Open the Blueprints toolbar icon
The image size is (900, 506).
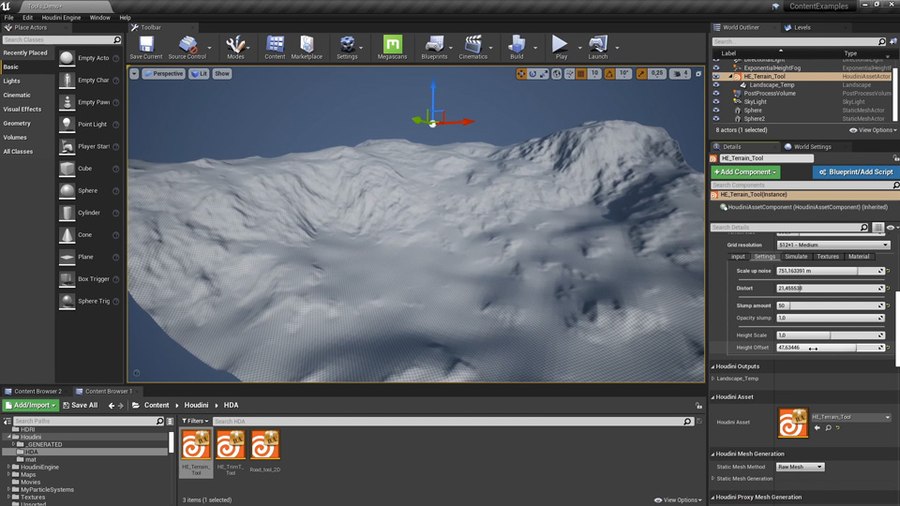434,47
